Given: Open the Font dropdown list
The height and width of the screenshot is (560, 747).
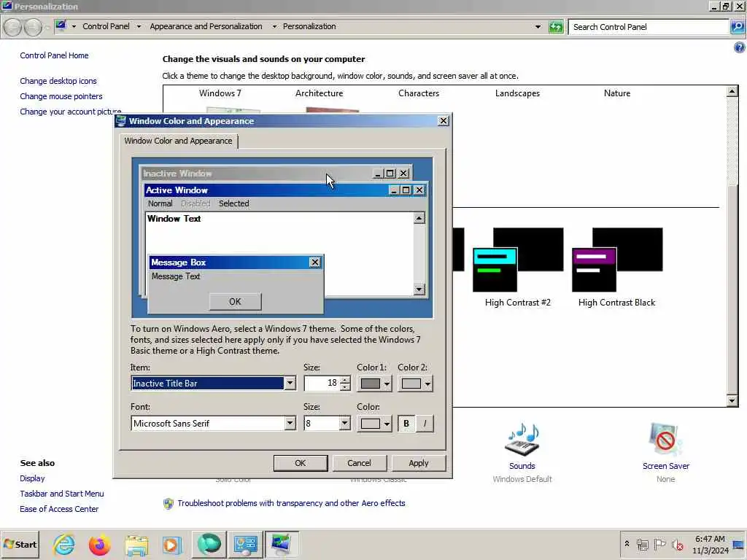Looking at the screenshot, I should 290,424.
